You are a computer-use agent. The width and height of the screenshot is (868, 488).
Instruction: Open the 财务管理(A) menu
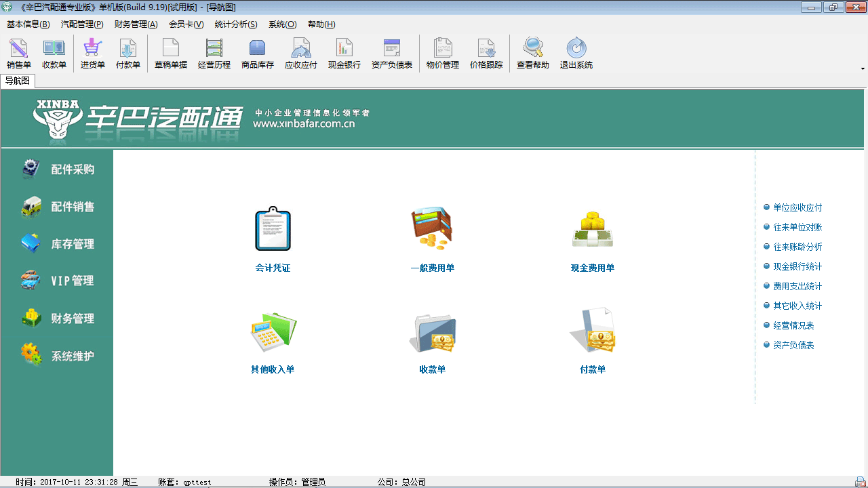click(136, 24)
